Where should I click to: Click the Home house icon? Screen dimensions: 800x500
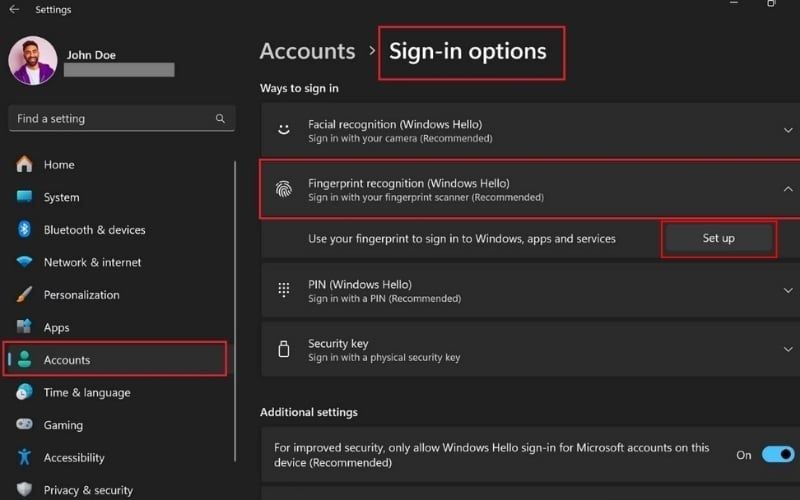tap(25, 165)
